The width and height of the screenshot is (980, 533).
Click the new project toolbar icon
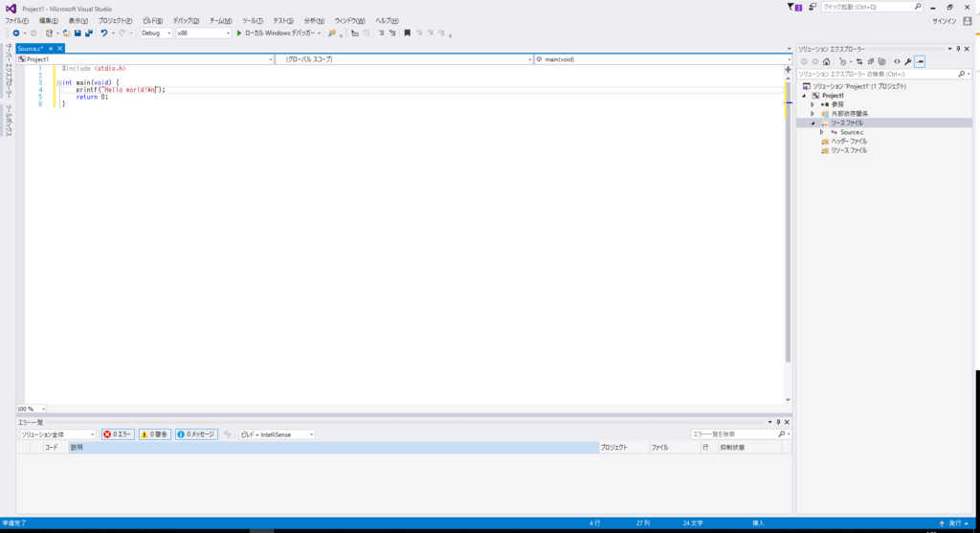click(x=49, y=33)
